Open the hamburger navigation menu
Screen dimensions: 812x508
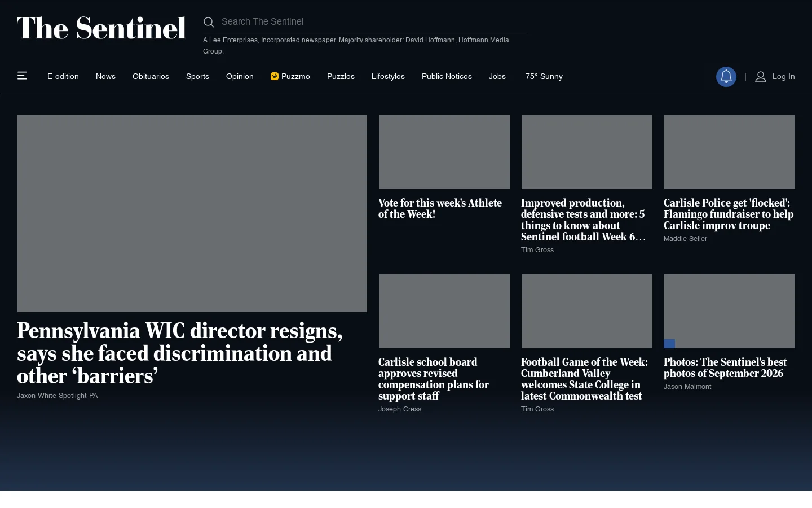[x=23, y=76]
